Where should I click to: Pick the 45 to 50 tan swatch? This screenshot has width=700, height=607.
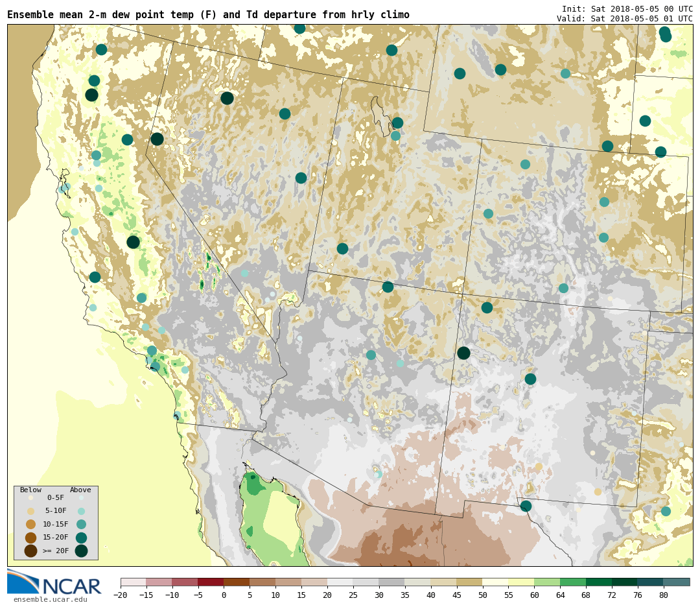coord(470,582)
